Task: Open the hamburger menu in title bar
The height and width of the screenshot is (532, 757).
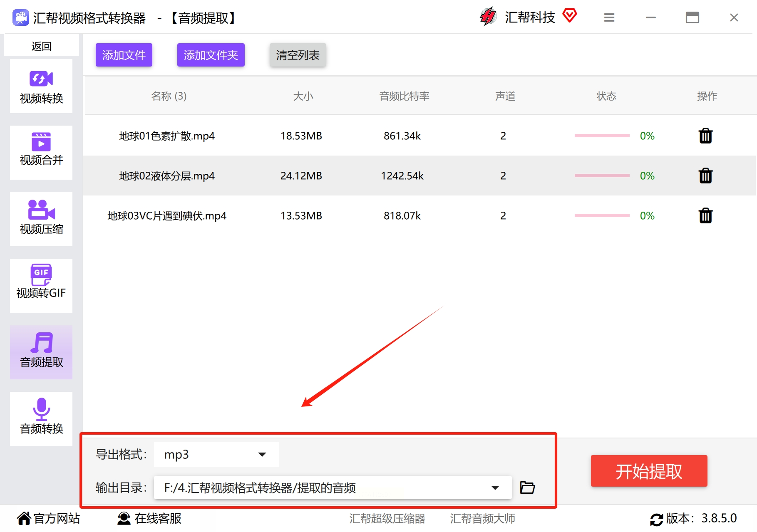Action: (609, 17)
